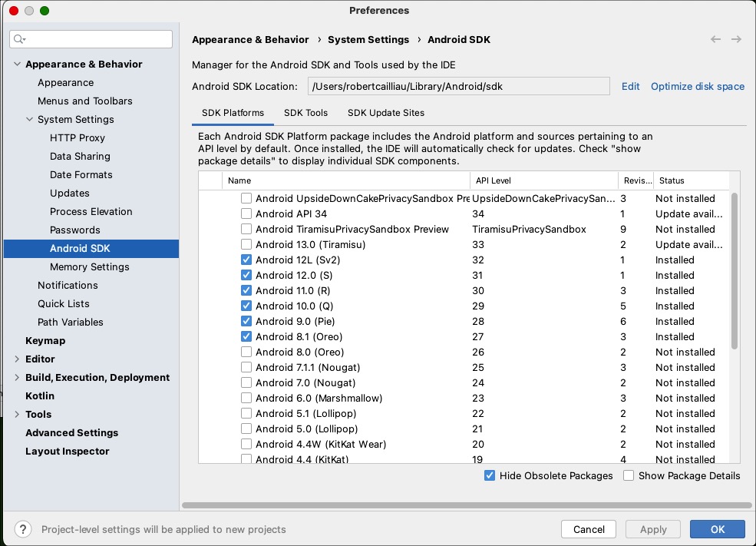Open Advanced Settings page
This screenshot has width=756, height=546.
(x=71, y=432)
